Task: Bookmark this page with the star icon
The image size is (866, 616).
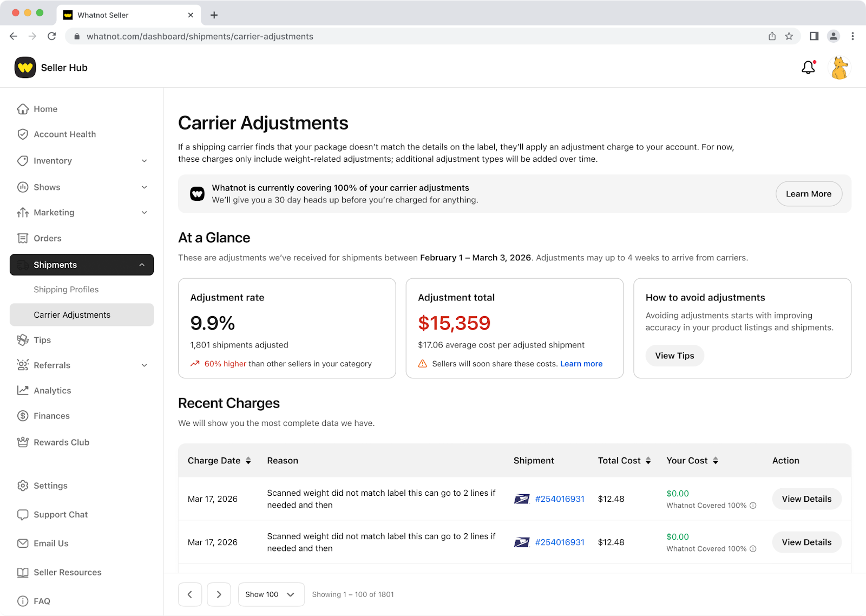Action: click(x=789, y=36)
